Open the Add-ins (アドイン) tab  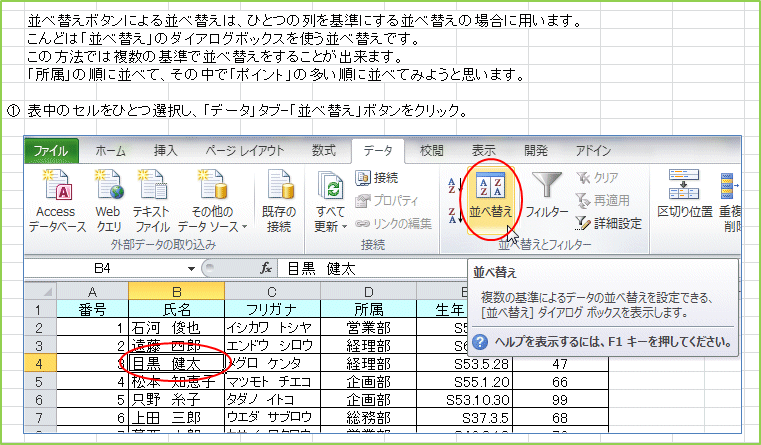coord(593,151)
